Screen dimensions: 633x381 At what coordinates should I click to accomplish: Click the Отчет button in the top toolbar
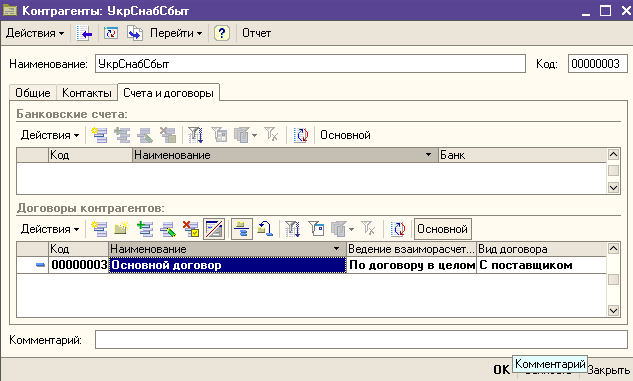tap(256, 33)
